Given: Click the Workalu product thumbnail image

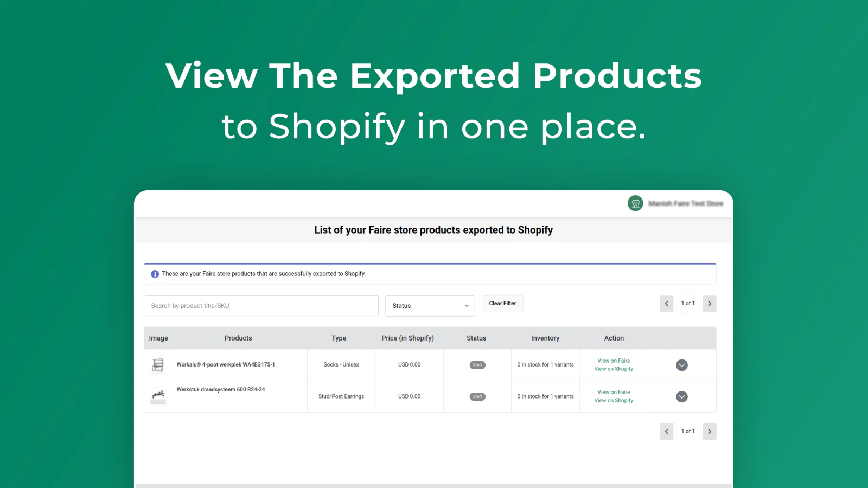Looking at the screenshot, I should tap(158, 365).
